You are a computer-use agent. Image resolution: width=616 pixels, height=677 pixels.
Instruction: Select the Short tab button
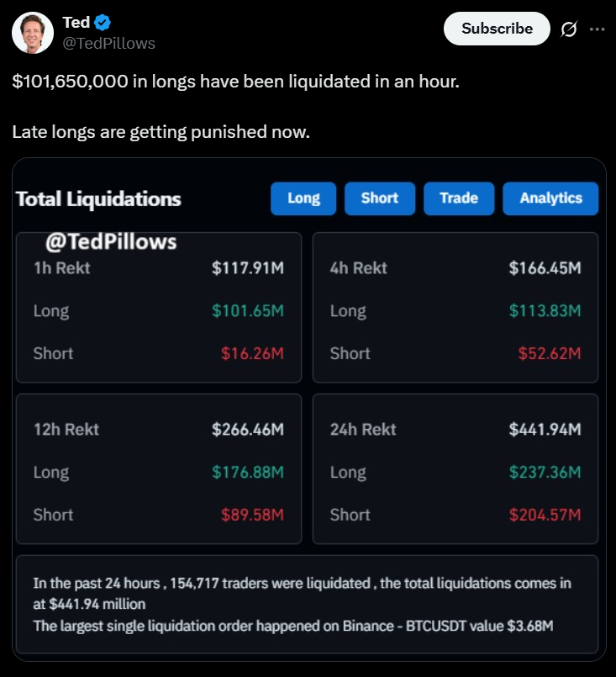(379, 198)
